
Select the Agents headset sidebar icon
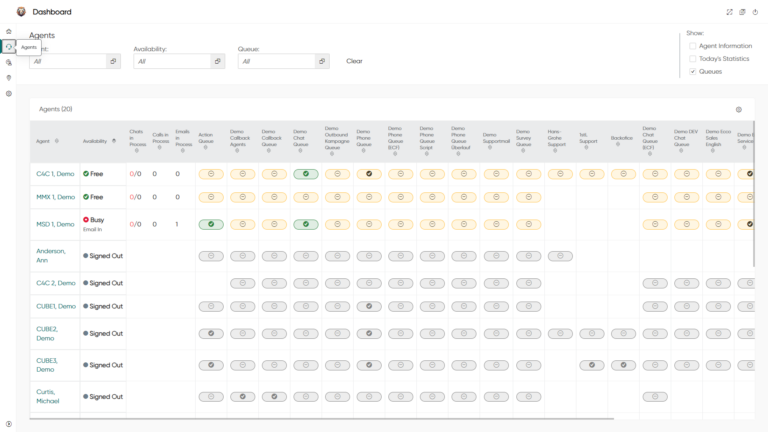coord(9,46)
